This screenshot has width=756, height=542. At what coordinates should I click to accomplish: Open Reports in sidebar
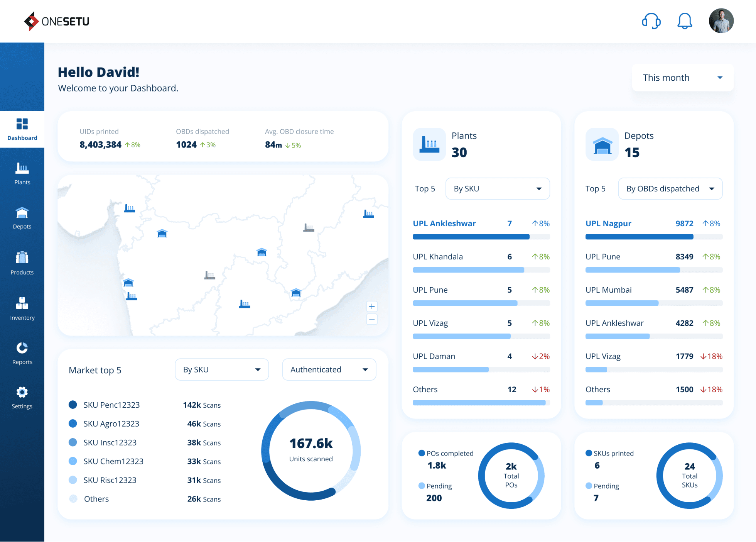pos(22,354)
